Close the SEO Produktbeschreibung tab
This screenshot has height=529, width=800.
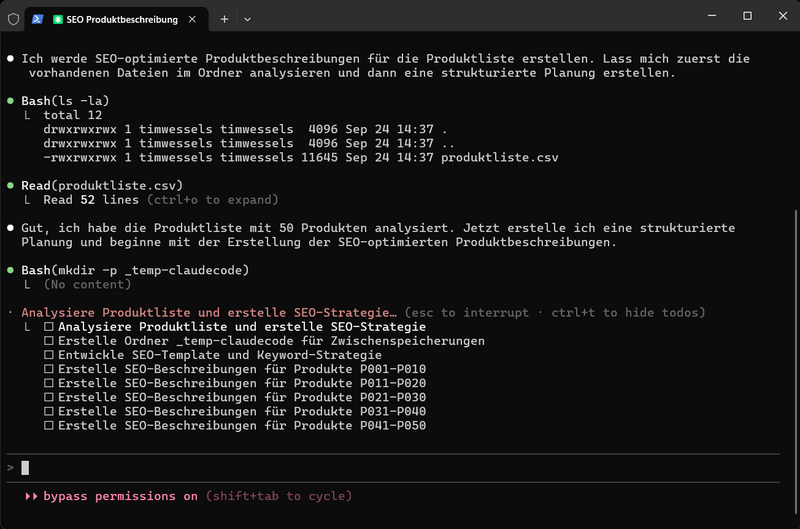[197, 19]
